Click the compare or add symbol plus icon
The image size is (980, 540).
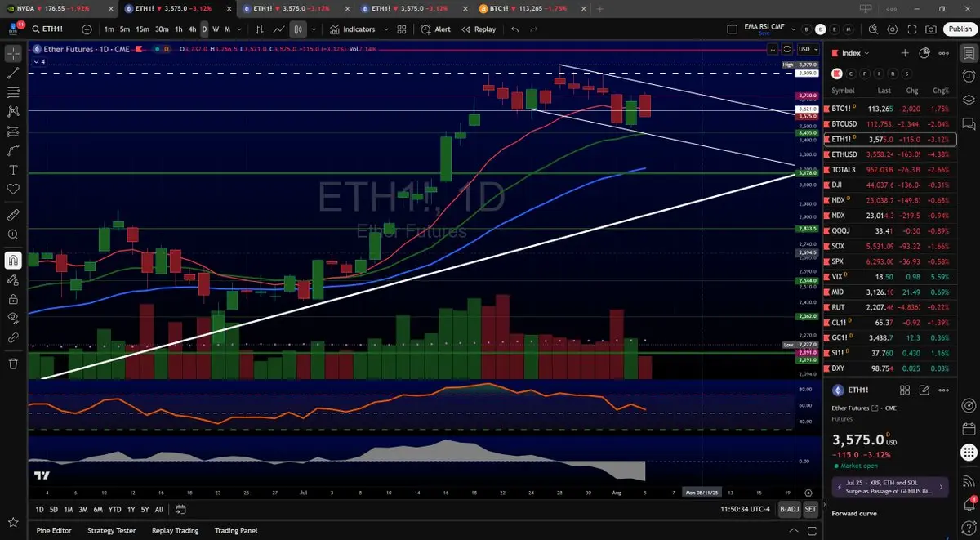(87, 29)
